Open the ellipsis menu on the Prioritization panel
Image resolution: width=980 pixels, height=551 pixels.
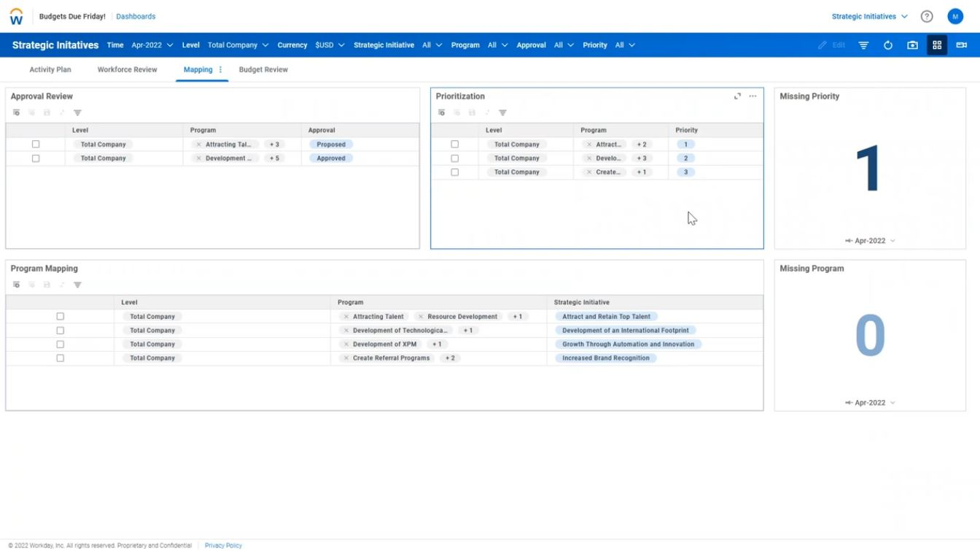pos(752,96)
